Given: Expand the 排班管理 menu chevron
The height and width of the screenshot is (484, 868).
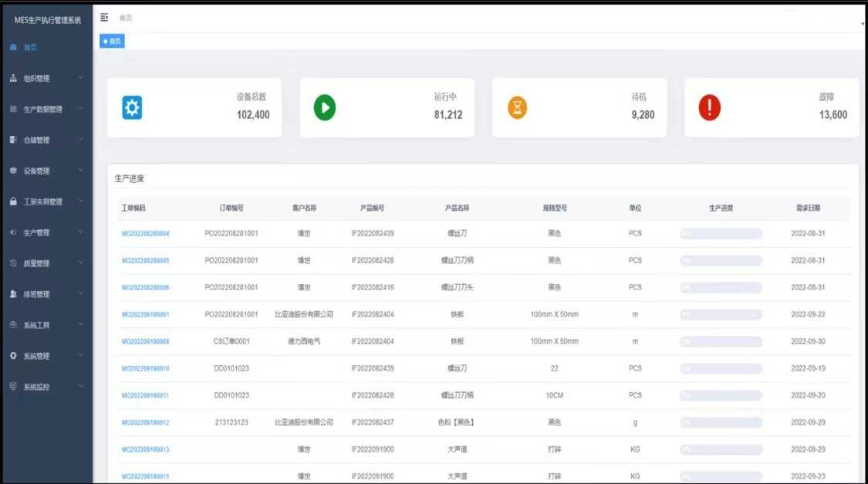Looking at the screenshot, I should (x=80, y=294).
